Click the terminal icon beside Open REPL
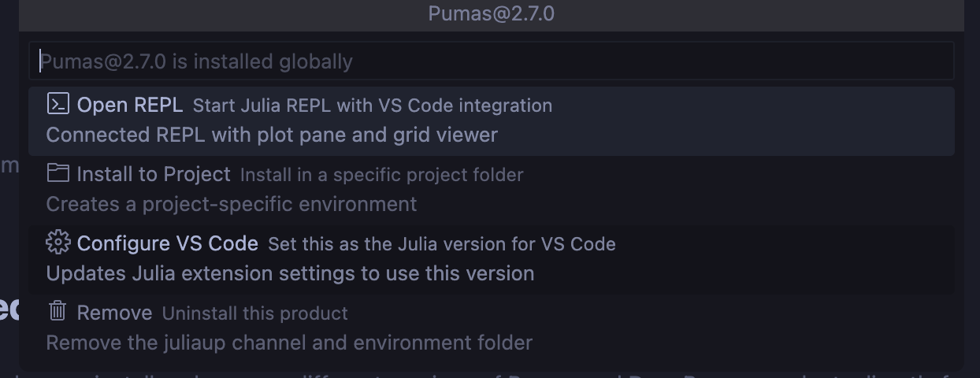This screenshot has width=980, height=378. (x=58, y=104)
